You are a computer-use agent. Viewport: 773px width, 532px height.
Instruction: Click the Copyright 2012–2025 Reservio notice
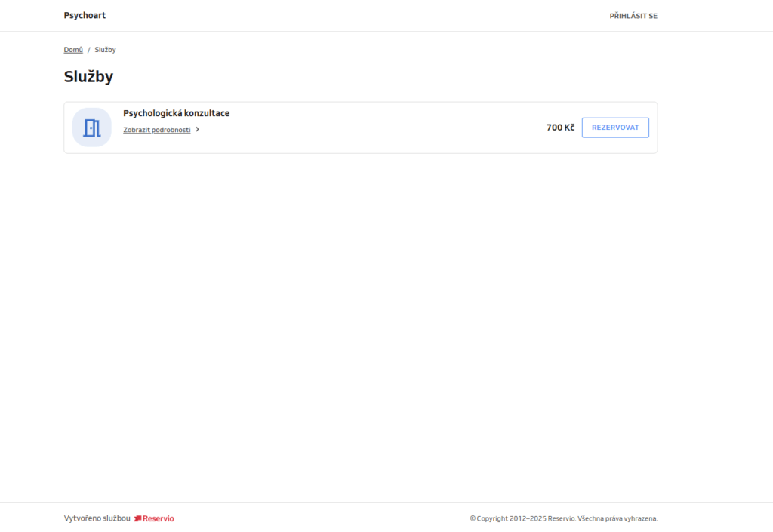(563, 518)
